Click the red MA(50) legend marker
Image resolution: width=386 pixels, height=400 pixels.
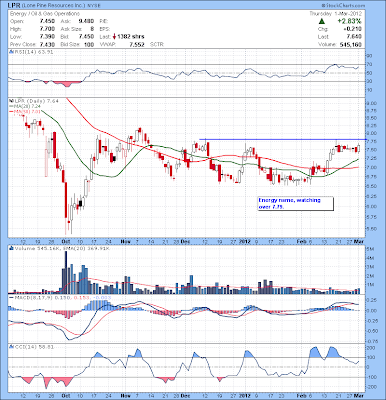pyautogui.click(x=11, y=112)
